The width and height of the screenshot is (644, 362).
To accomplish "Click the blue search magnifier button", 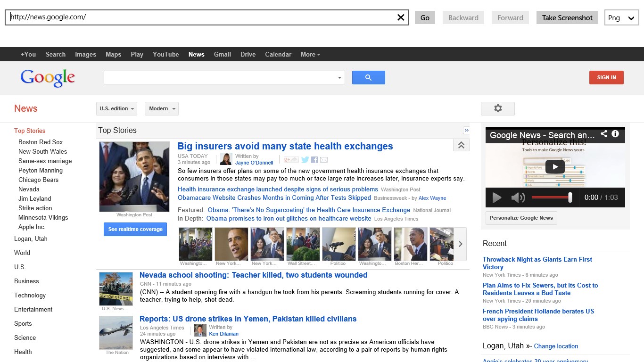I will 368,78.
